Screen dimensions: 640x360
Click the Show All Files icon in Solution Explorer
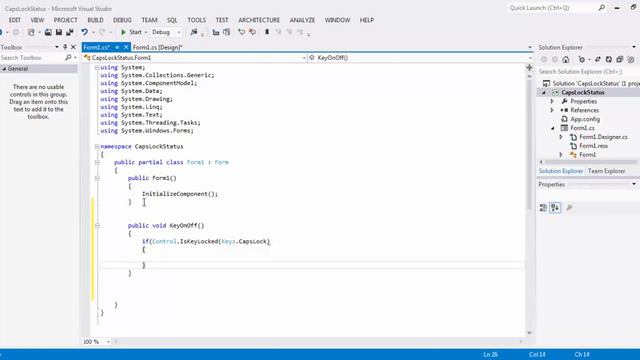[x=631, y=60]
